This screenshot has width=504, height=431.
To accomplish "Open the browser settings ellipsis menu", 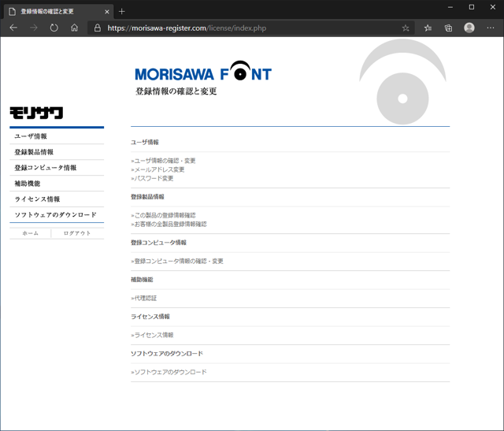I will [491, 28].
